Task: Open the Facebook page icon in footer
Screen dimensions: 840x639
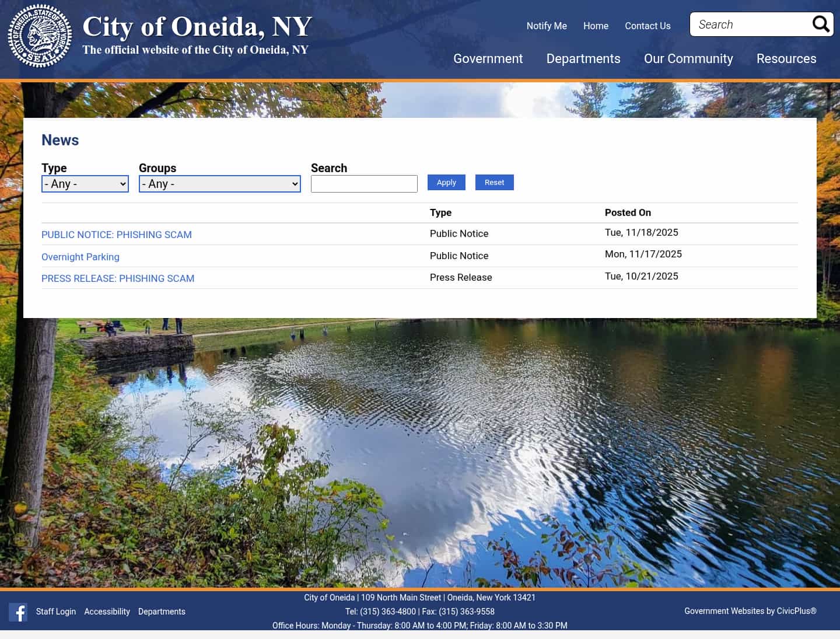Action: [17, 612]
